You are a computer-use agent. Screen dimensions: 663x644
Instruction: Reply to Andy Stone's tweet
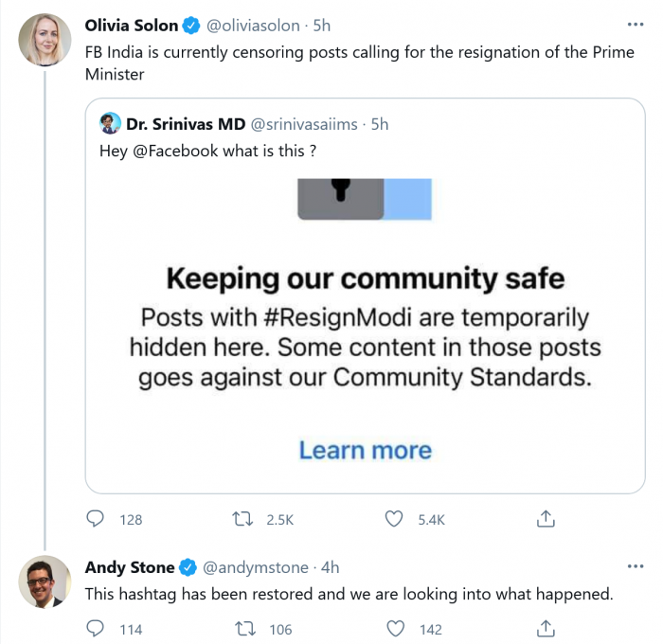point(95,629)
